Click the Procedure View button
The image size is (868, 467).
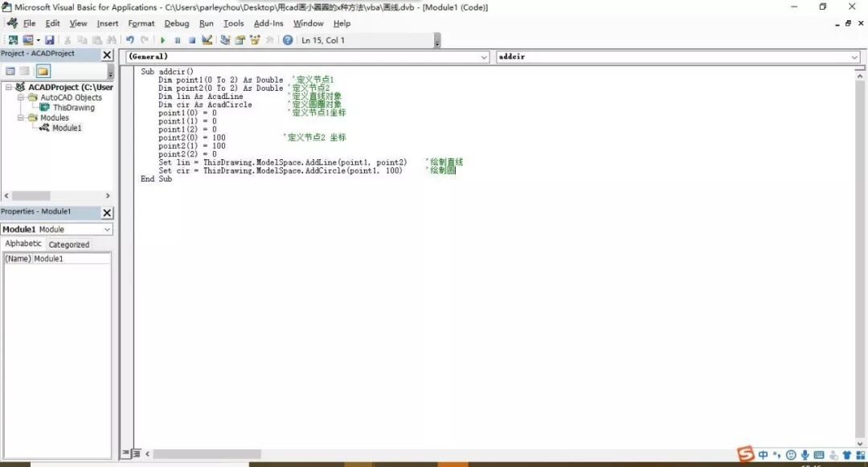click(126, 453)
